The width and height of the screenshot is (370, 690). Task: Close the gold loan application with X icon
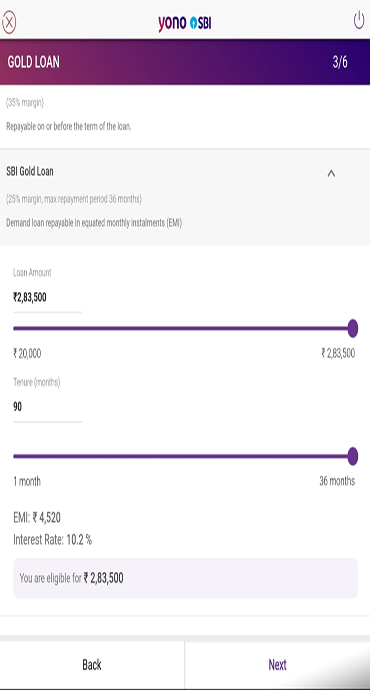click(9, 22)
